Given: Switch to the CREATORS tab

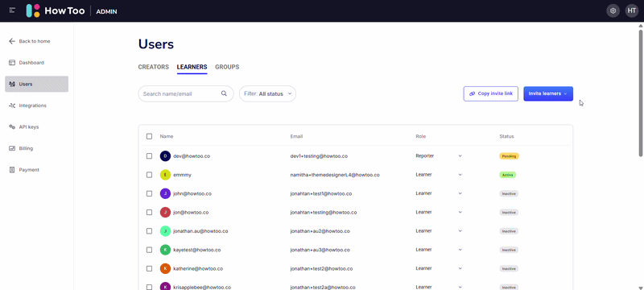Looking at the screenshot, I should [x=153, y=67].
